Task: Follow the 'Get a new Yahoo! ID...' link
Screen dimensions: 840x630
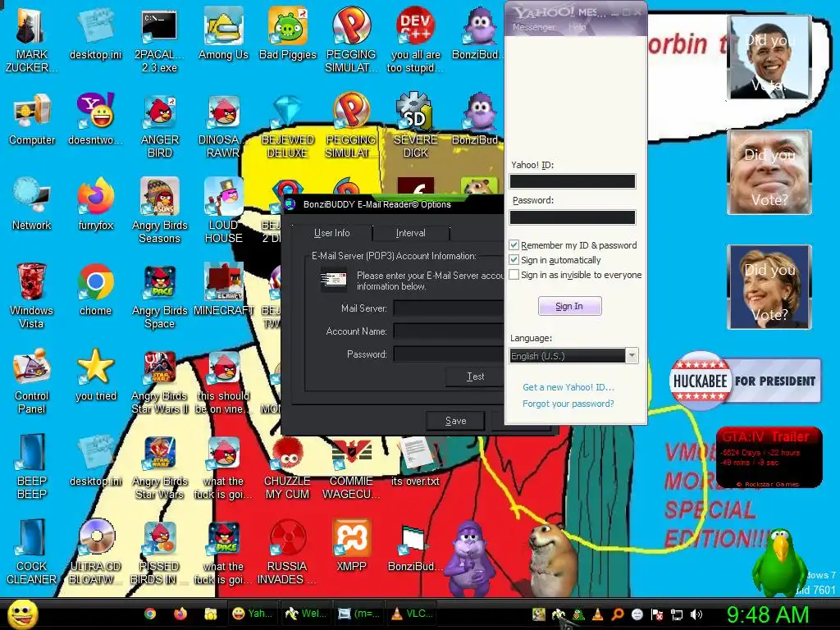Action: pos(568,387)
